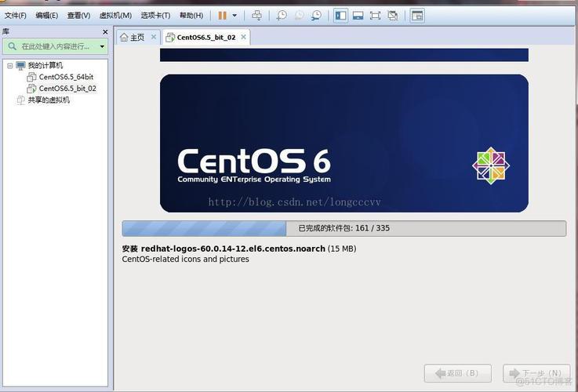Close the CentOS6.5_bit_02 tab
The width and height of the screenshot is (578, 392).
[243, 37]
